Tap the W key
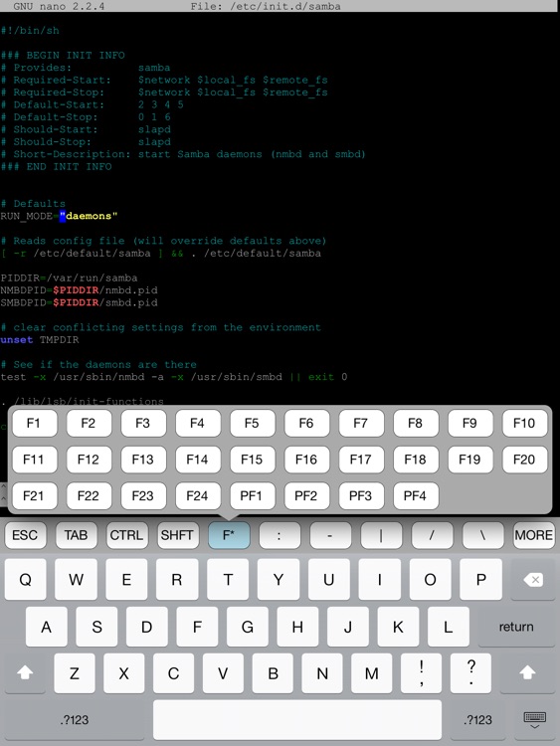This screenshot has width=560, height=746. (77, 580)
